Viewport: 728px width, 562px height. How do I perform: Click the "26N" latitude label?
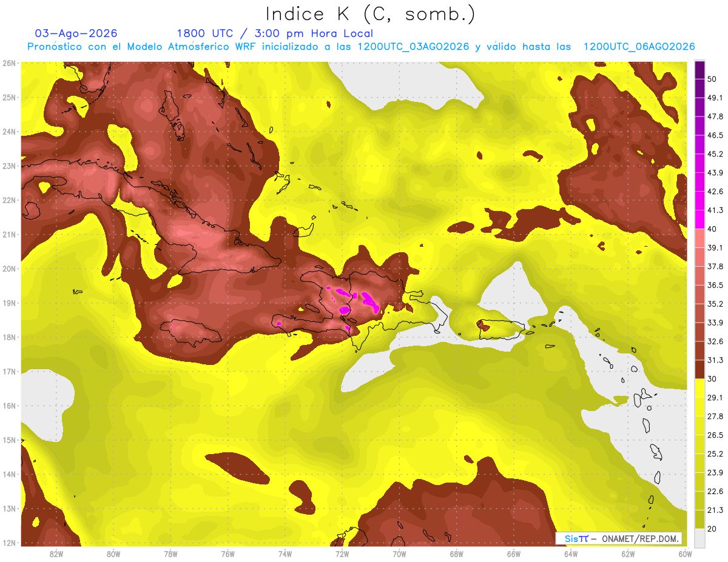coord(8,63)
